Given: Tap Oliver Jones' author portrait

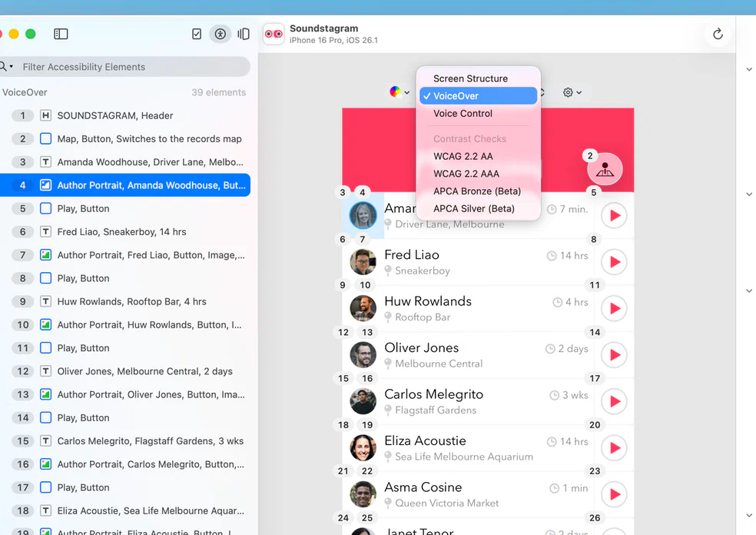Looking at the screenshot, I should pos(363,354).
